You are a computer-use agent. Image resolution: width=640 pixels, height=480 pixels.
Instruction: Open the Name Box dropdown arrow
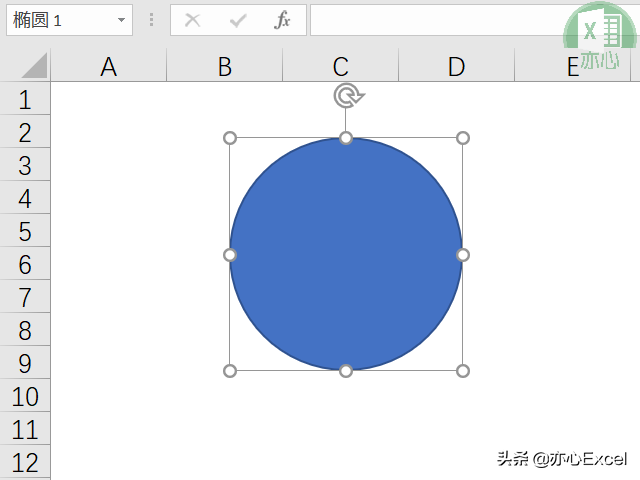tap(121, 20)
